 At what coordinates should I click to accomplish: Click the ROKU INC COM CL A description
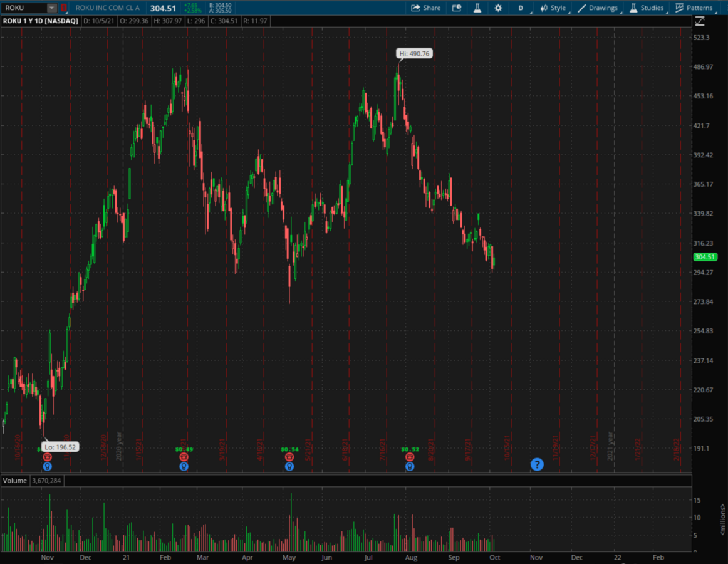click(x=107, y=8)
